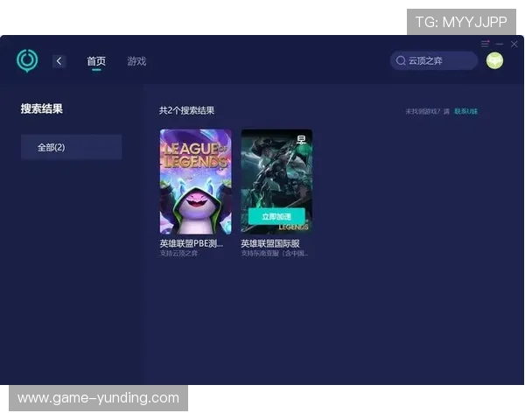525x420 pixels.
Task: Go back with the left chevron button
Action: coord(59,61)
